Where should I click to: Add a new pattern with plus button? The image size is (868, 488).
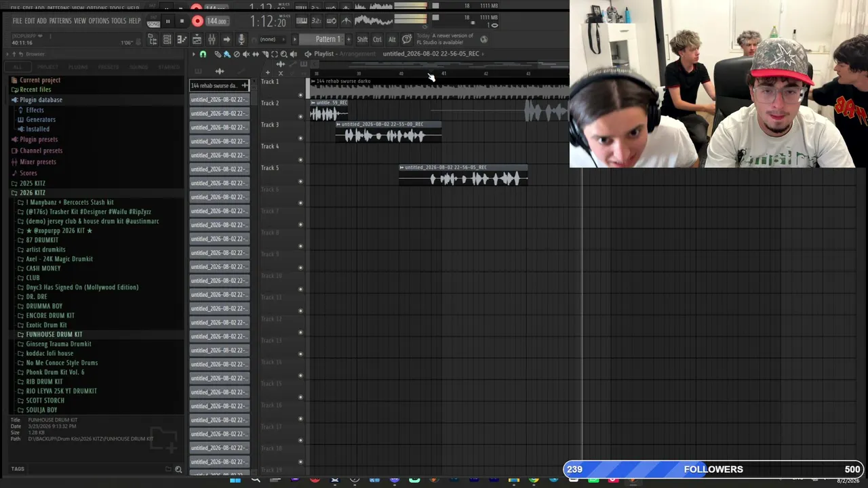coord(349,39)
